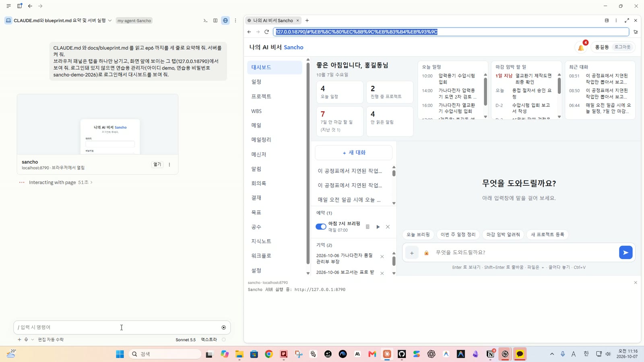This screenshot has height=362, width=644.
Task: Open the Sonnet 5.5 model selector
Action: click(186, 339)
